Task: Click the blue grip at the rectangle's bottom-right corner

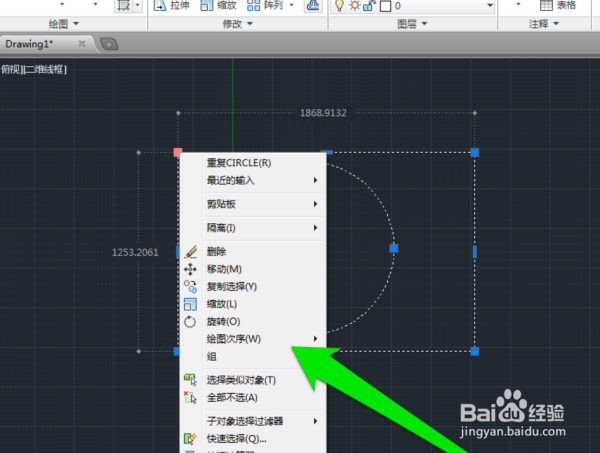Action: click(x=474, y=351)
